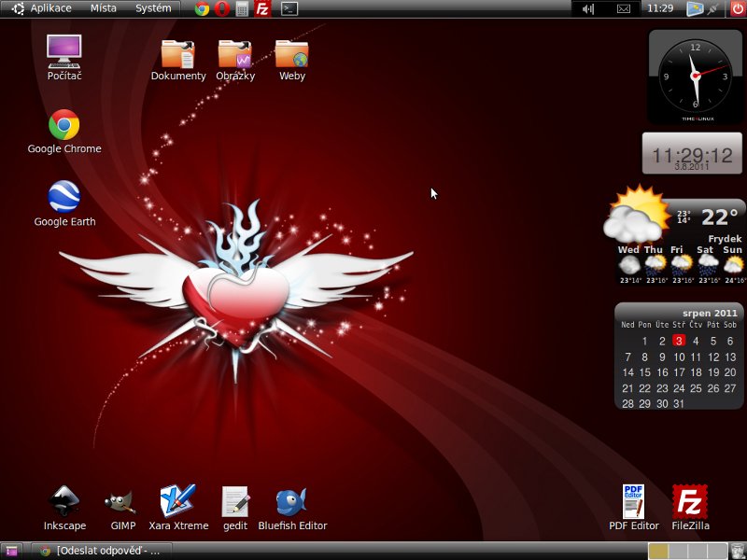Click the volume icon in the system tray
The image size is (747, 560).
tap(588, 8)
